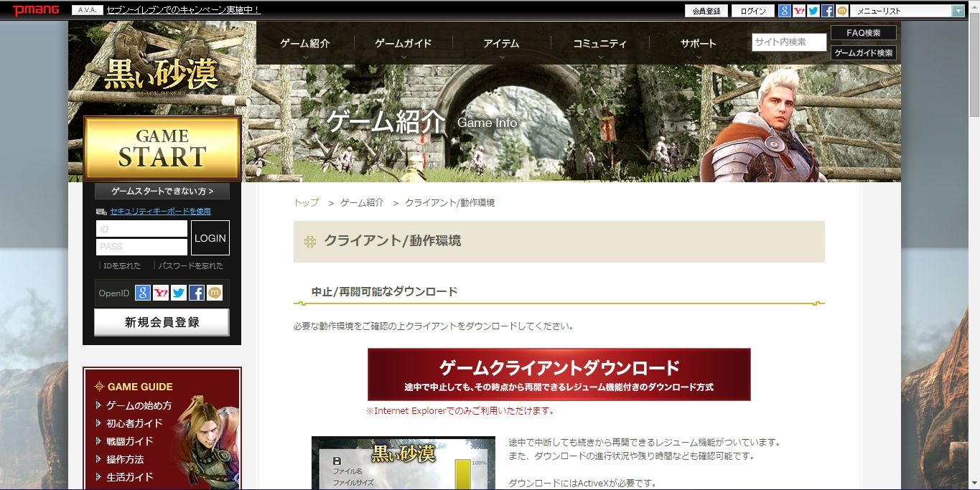Screen dimensions: 980x490
Task: Click the FAQ検索 button
Action: click(864, 33)
